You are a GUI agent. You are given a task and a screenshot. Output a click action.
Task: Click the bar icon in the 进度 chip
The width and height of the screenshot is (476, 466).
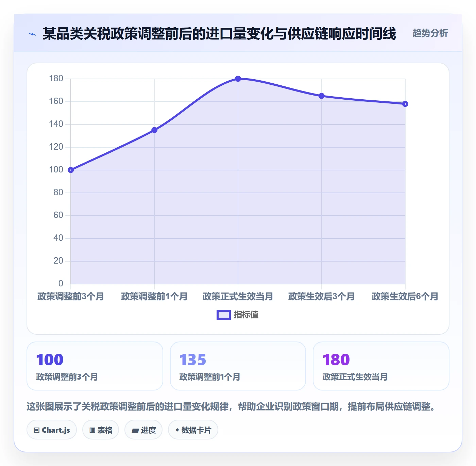pyautogui.click(x=135, y=431)
